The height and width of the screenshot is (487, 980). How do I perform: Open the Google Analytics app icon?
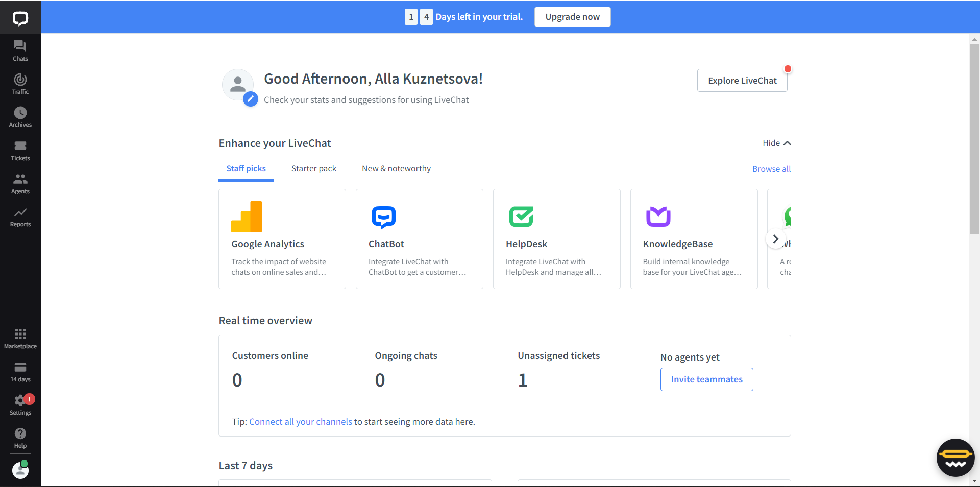(247, 217)
